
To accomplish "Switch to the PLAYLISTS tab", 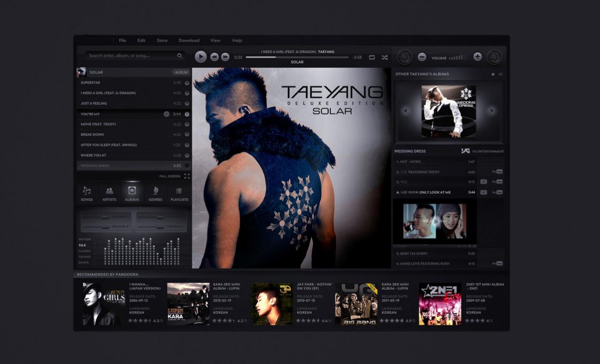I will (x=179, y=194).
